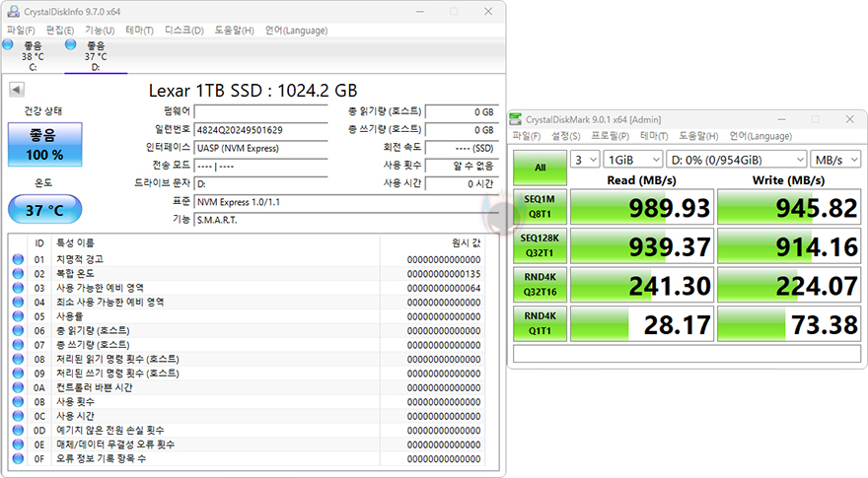Viewport: 868px width, 478px height.
Task: Select the D: drive status icon
Action: (71, 44)
